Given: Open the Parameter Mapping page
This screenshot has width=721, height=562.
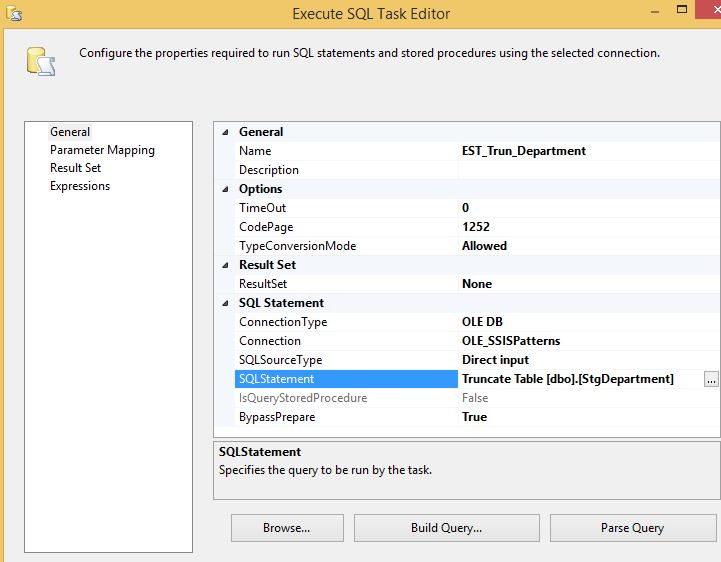Looking at the screenshot, I should pyautogui.click(x=102, y=150).
